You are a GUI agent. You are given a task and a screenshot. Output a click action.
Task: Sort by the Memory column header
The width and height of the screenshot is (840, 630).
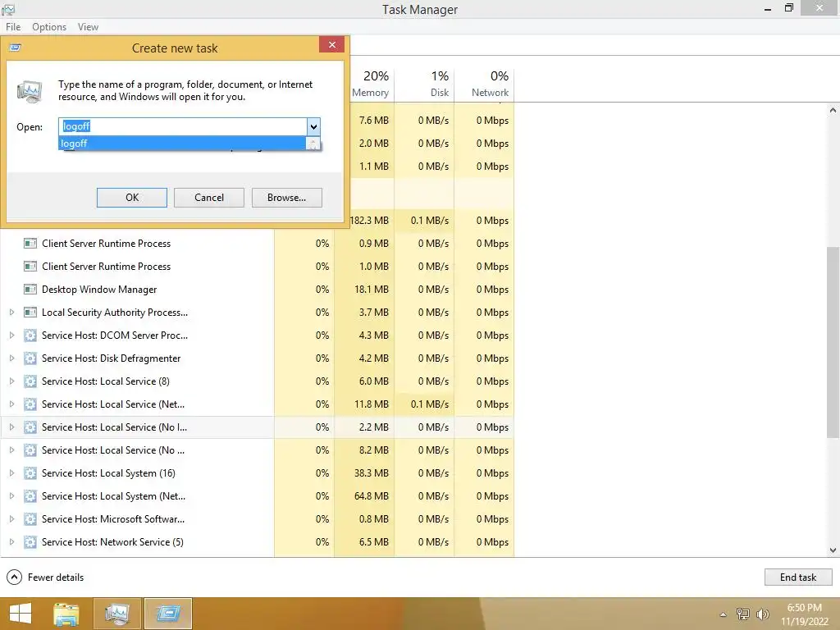tap(370, 84)
